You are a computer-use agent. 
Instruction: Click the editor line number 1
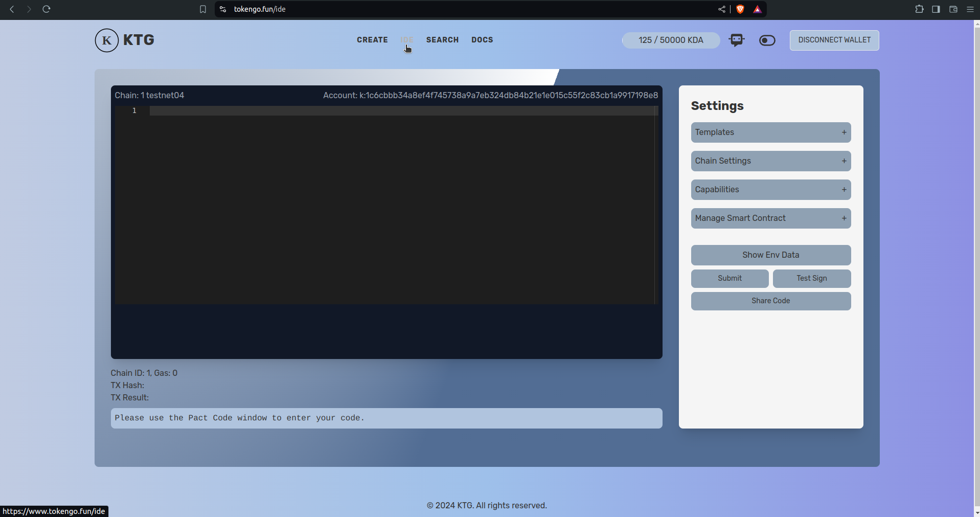[x=134, y=111]
